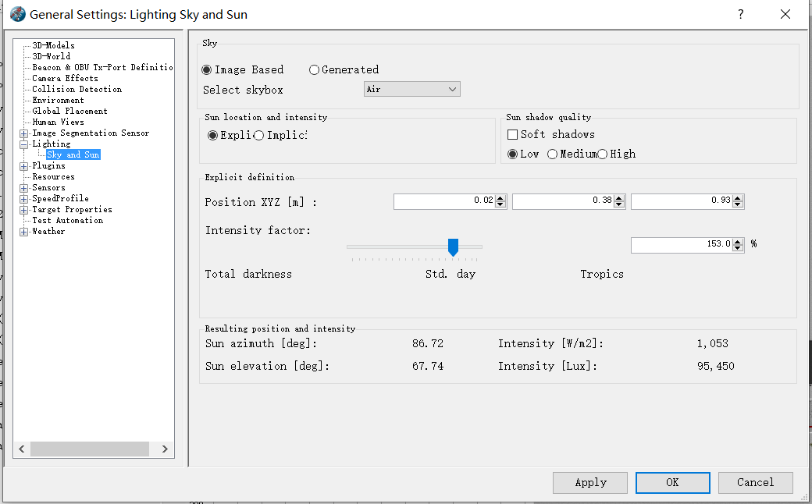Set shadow quality to Medium

(553, 154)
